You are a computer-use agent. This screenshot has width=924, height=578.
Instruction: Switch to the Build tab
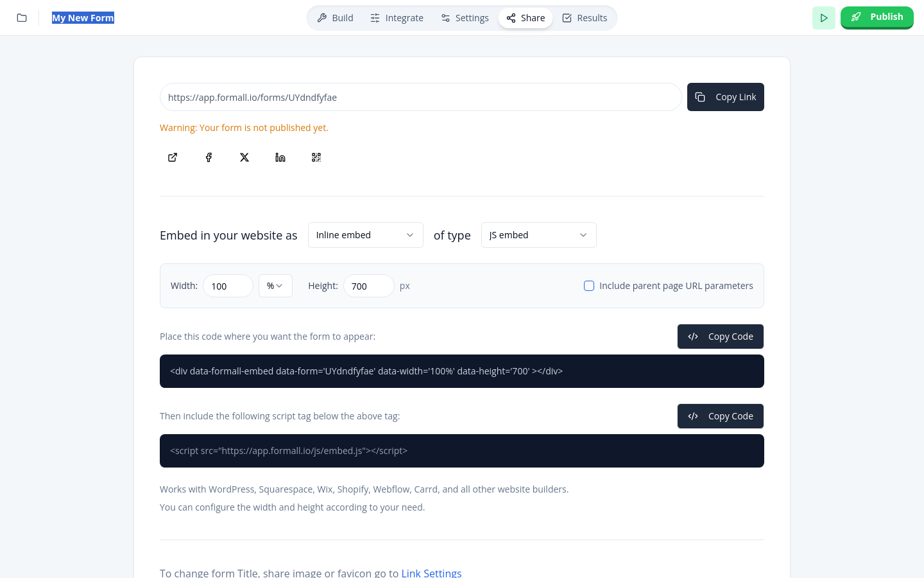pyautogui.click(x=335, y=18)
